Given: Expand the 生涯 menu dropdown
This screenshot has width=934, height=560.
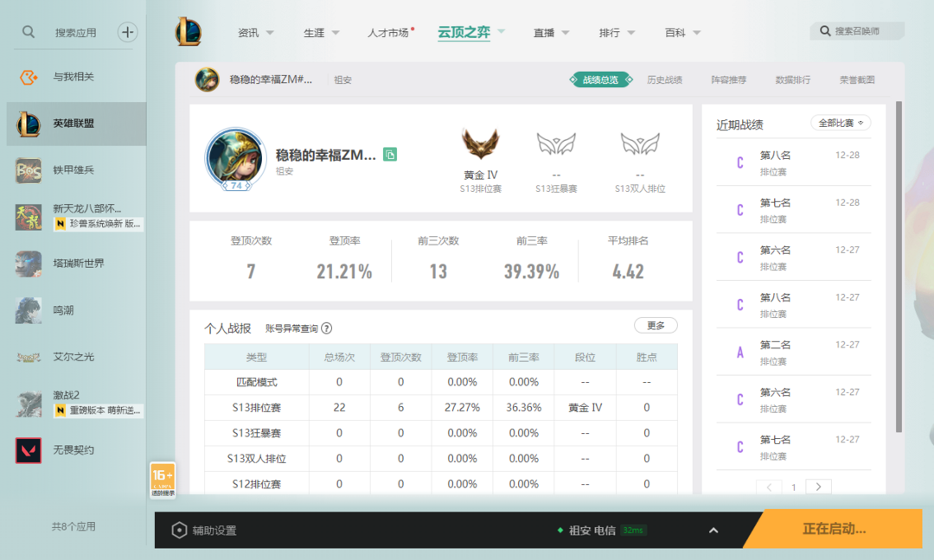Looking at the screenshot, I should tap(336, 33).
